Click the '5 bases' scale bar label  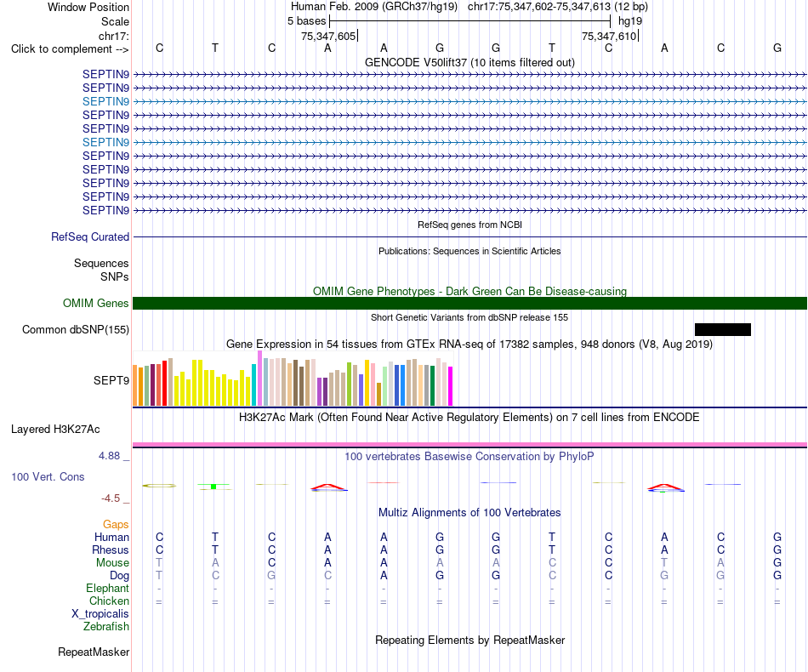click(306, 21)
